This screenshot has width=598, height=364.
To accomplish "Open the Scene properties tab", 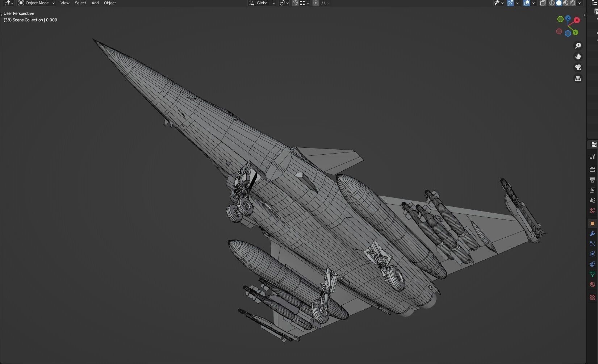I will click(593, 200).
